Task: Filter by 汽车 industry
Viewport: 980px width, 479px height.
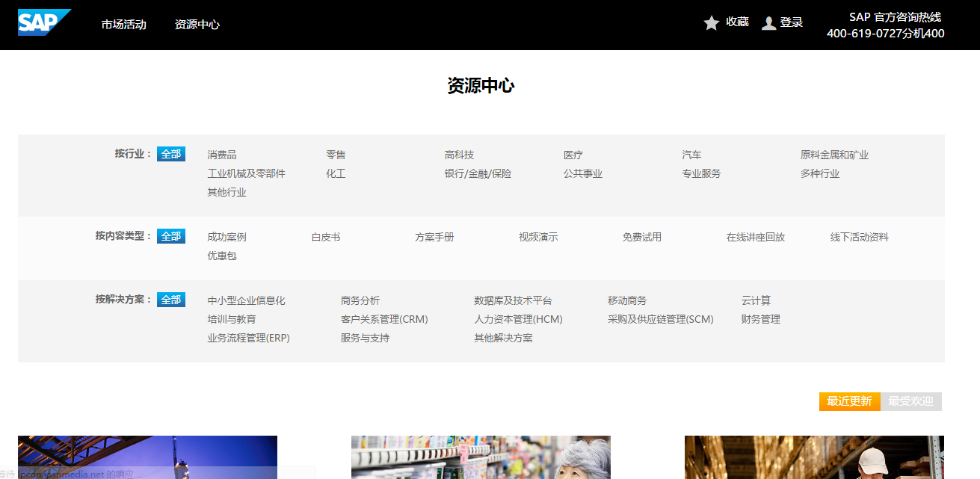Action: pyautogui.click(x=691, y=155)
